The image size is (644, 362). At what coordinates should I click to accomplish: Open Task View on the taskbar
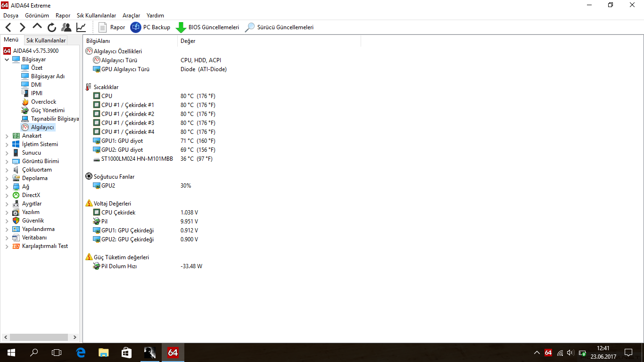pos(57,353)
